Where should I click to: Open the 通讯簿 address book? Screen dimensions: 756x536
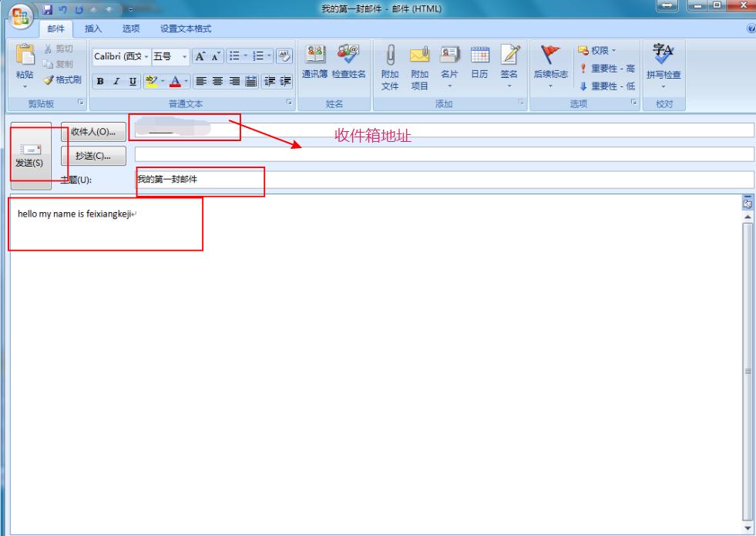[315, 62]
